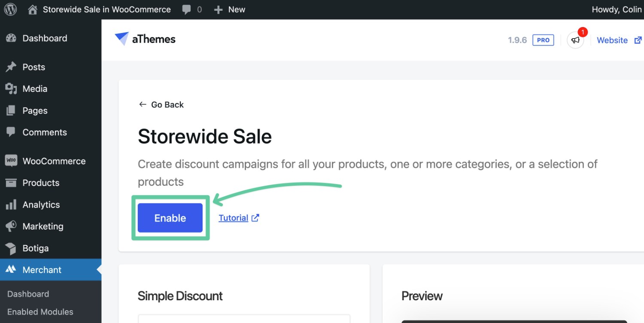Image resolution: width=644 pixels, height=323 pixels.
Task: Click the Go Back arrow
Action: pos(143,104)
